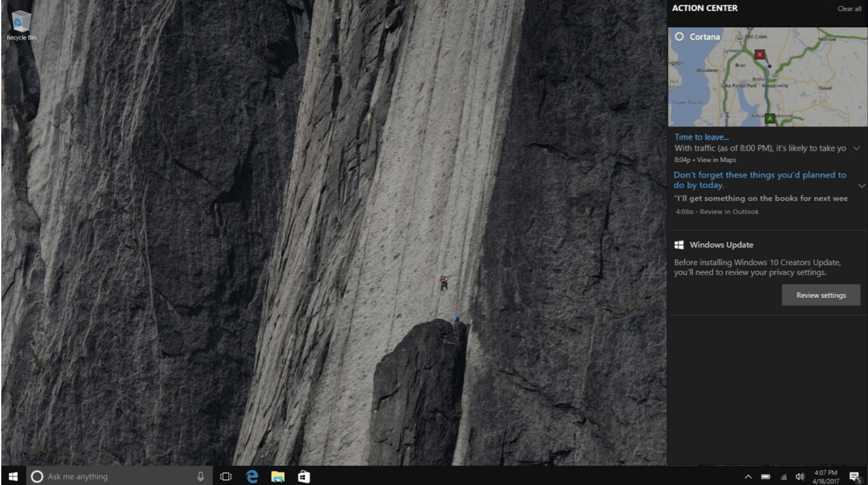Close Action Center using its taskbar icon
This screenshot has width=868, height=485.
(x=855, y=477)
